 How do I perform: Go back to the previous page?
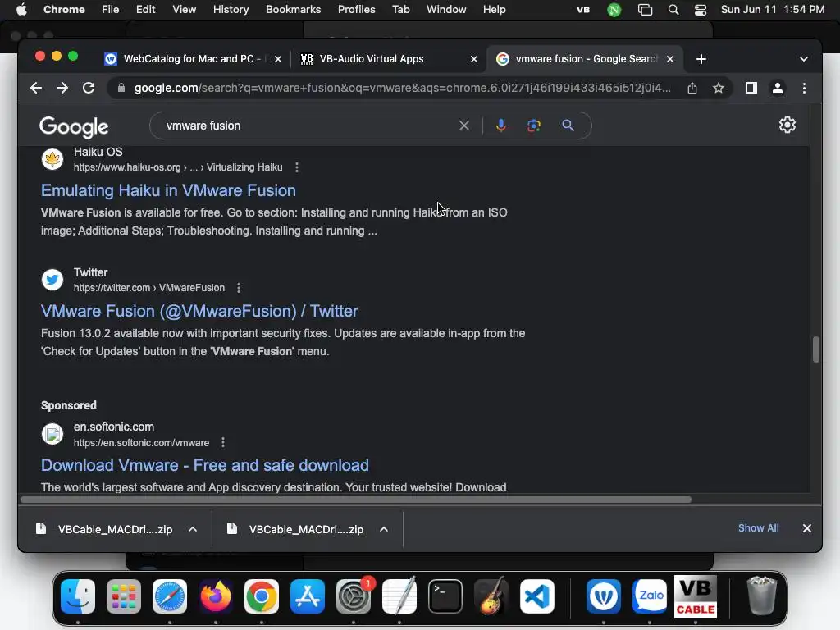click(x=36, y=88)
